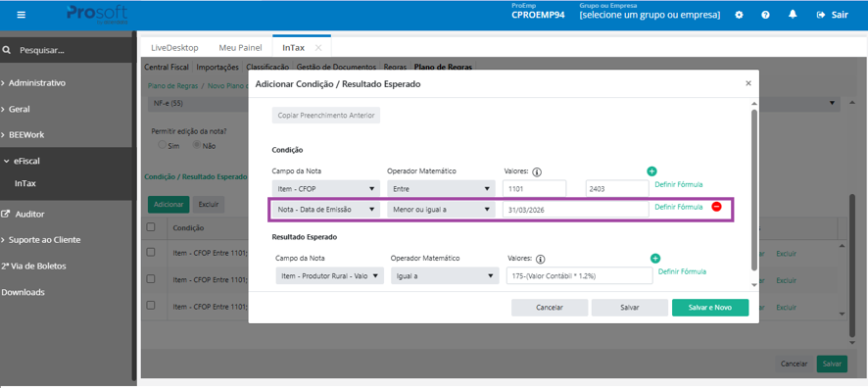Click the Adicionar button behind the dialog
The height and width of the screenshot is (388, 868).
169,204
